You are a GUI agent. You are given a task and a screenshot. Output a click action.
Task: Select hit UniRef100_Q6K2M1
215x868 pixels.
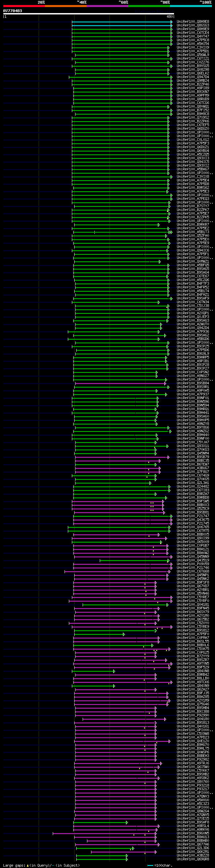coord(193,852)
